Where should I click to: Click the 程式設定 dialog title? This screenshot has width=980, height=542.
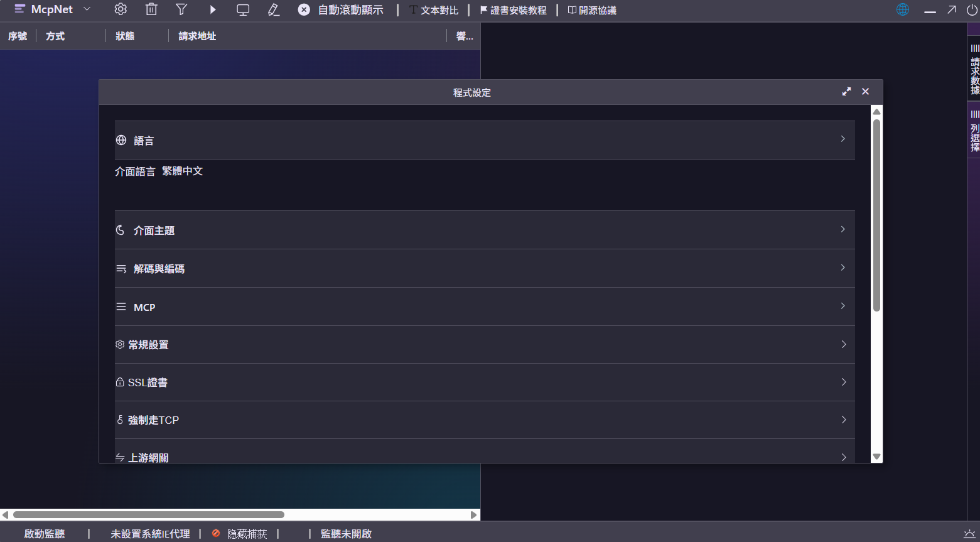point(472,92)
